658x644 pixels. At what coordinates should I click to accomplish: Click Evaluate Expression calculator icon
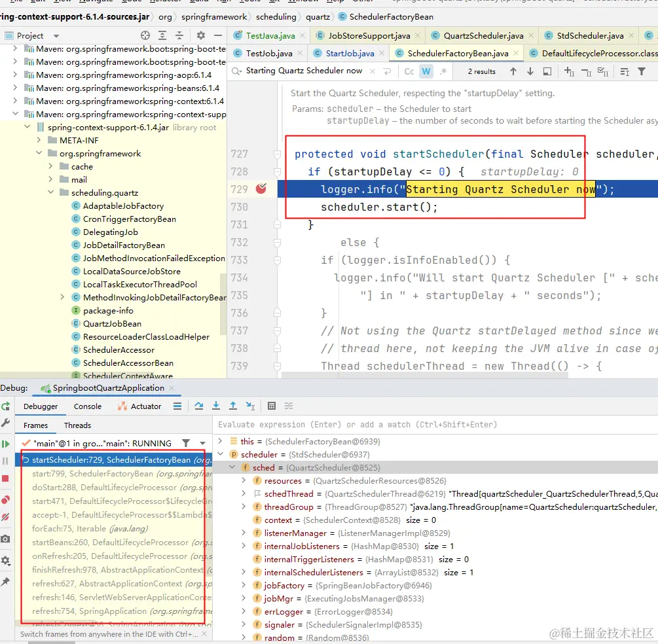[x=272, y=406]
